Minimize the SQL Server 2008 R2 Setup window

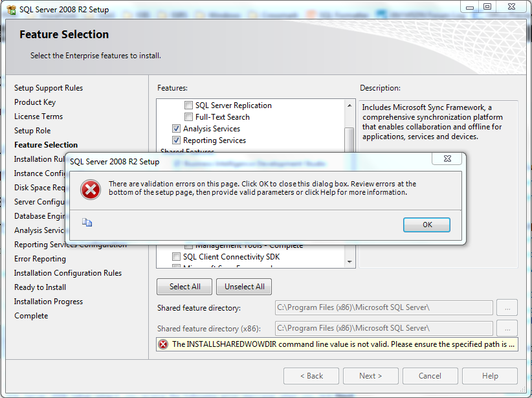click(470, 6)
